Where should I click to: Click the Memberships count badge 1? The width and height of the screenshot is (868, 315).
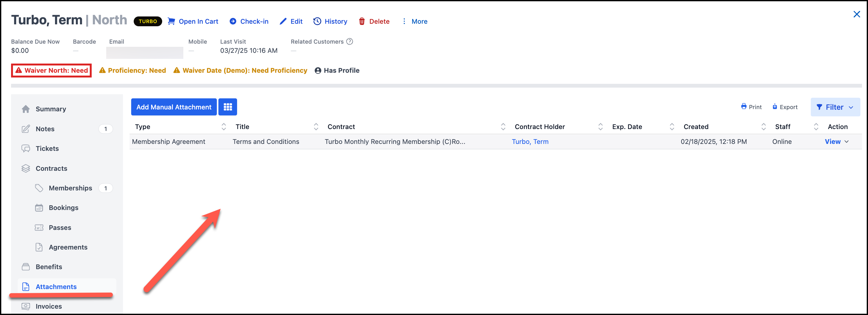coord(106,188)
